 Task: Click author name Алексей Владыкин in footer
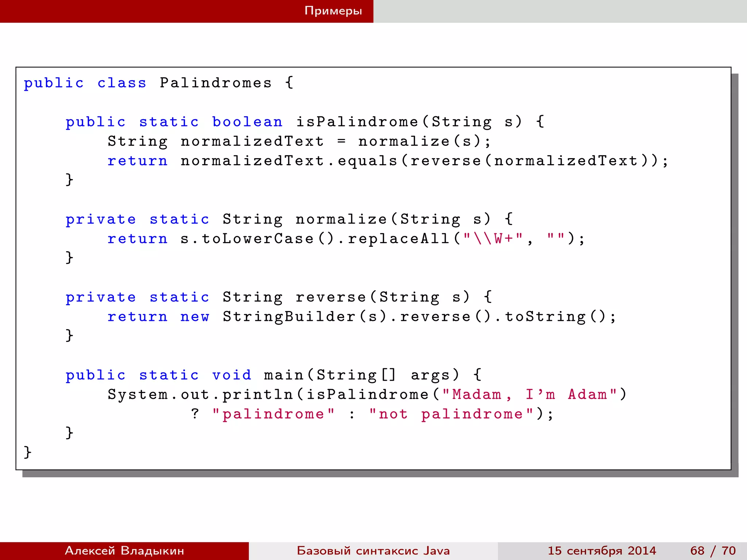[x=124, y=551]
